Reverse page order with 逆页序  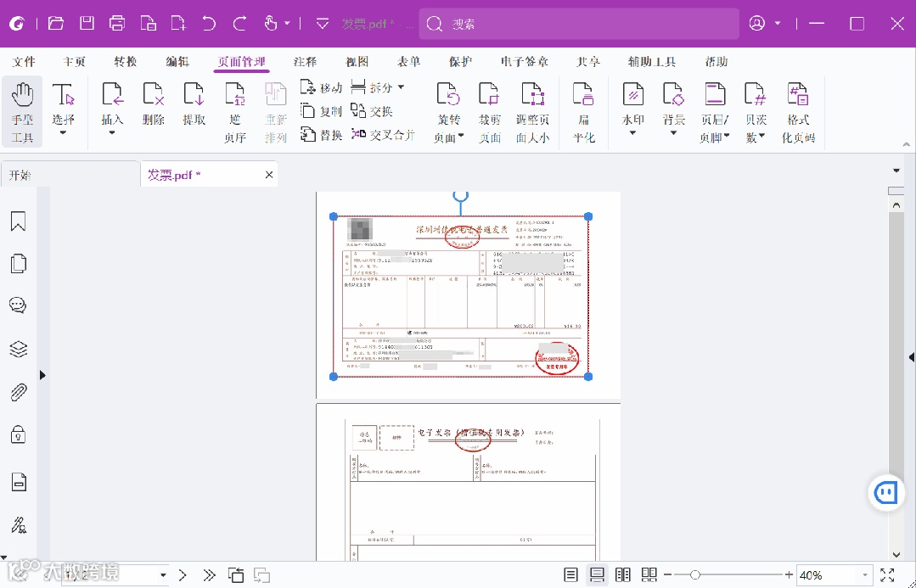pyautogui.click(x=235, y=112)
